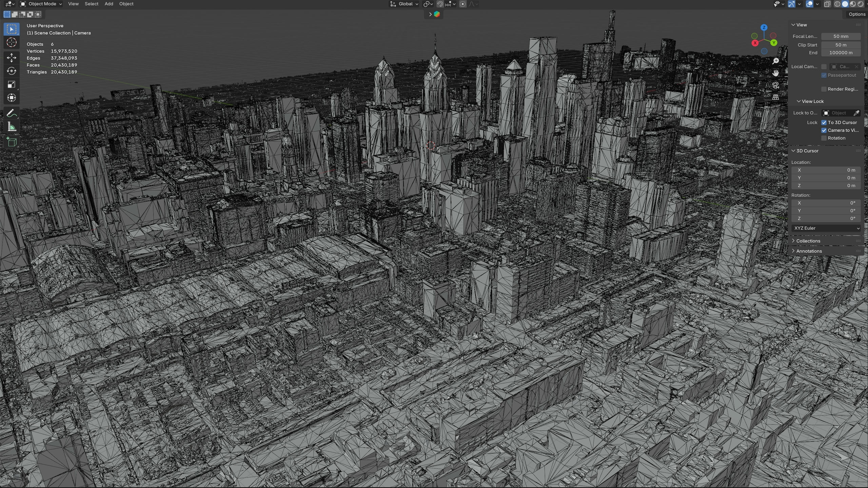Select the Measure tool

pos(12,127)
